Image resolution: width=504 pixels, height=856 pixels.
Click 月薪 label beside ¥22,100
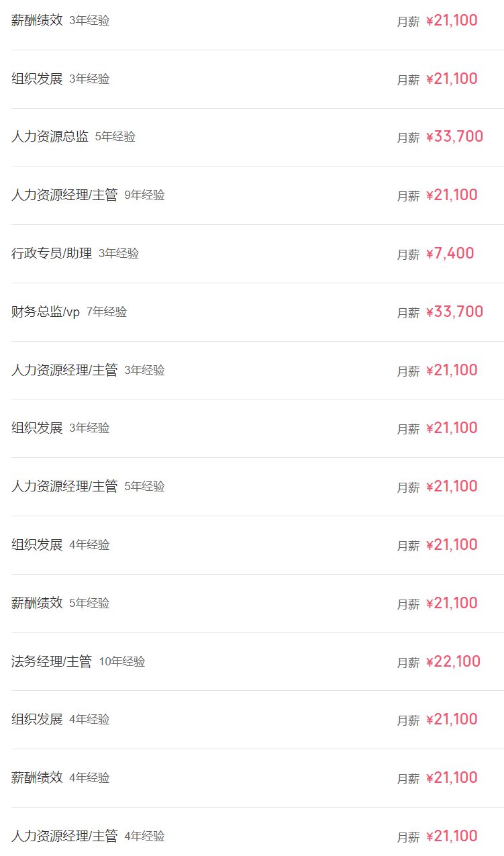coord(408,663)
